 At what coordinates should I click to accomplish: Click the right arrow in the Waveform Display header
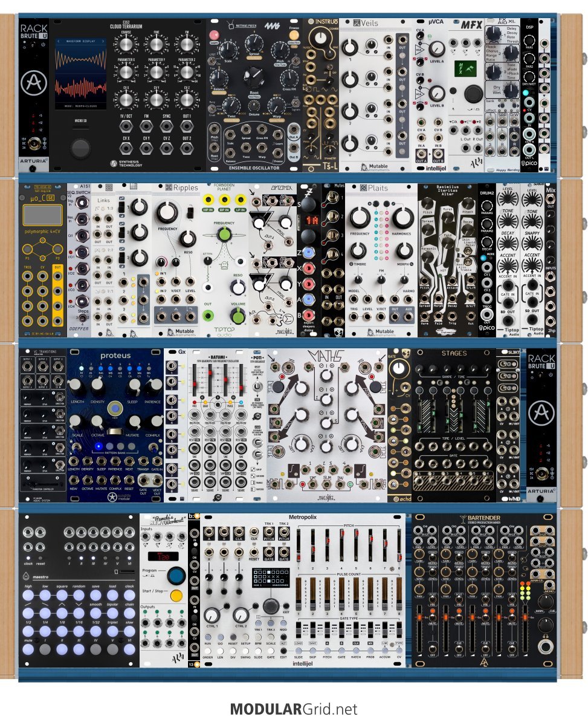click(103, 41)
